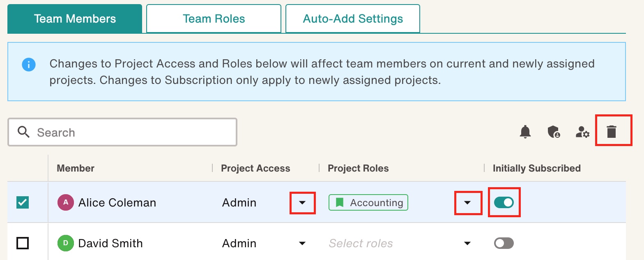
Task: Click the Accounting role tag
Action: 368,202
